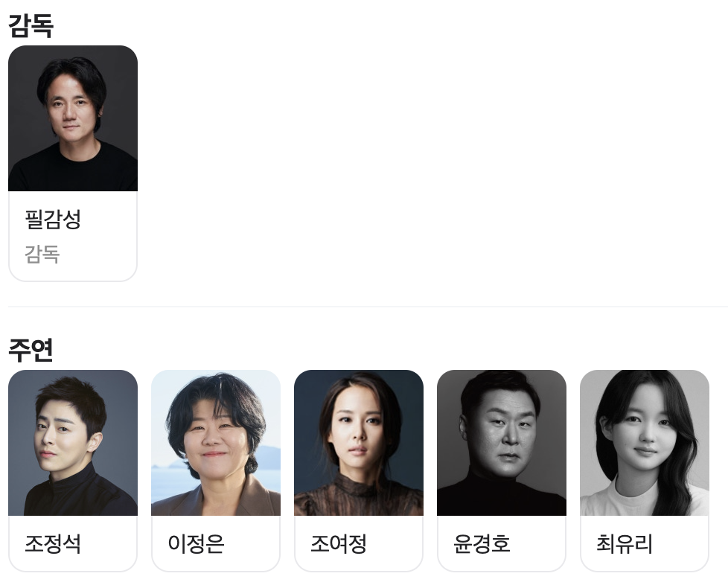The height and width of the screenshot is (585, 728).
Task: Click the actor name 윤경호
Action: (x=482, y=543)
